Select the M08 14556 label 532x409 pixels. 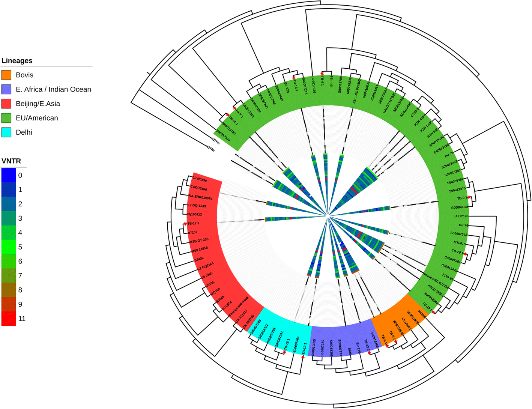coord(200,250)
